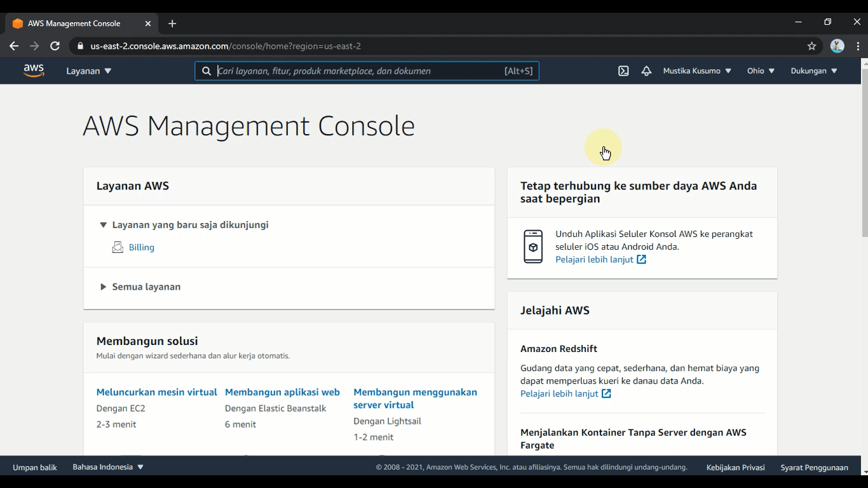The width and height of the screenshot is (868, 488).
Task: Click the browser address bar URL
Action: coord(226,46)
